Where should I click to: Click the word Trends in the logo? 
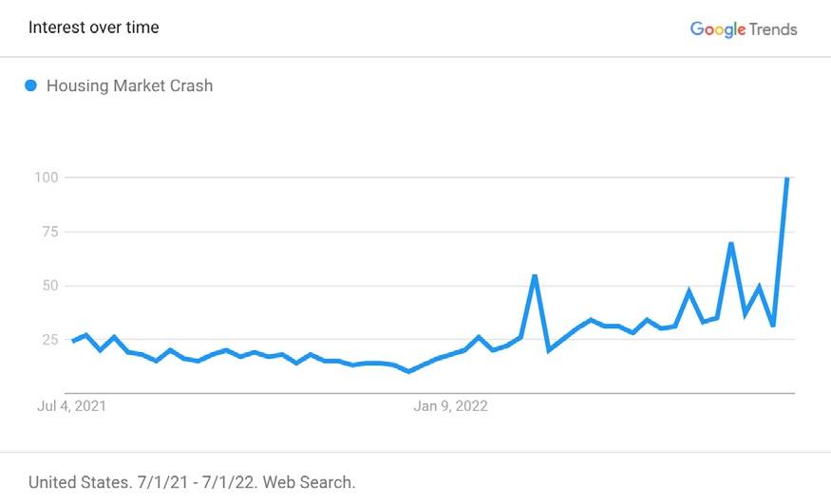(773, 29)
